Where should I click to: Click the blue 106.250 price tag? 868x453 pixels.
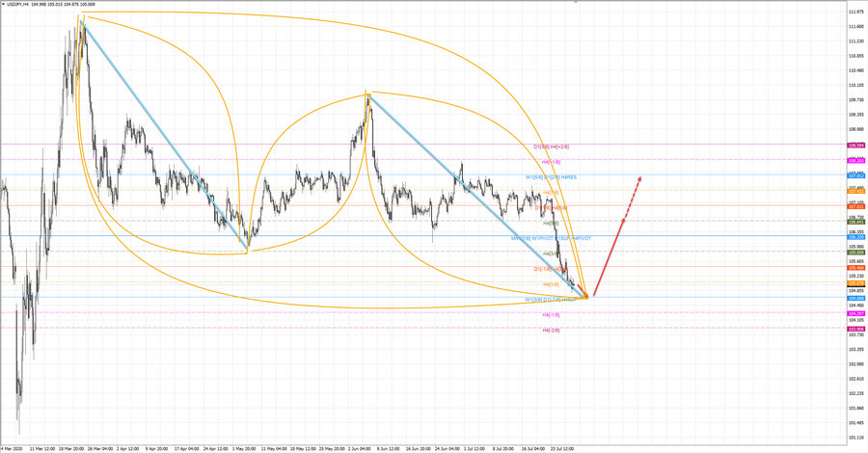pyautogui.click(x=855, y=237)
